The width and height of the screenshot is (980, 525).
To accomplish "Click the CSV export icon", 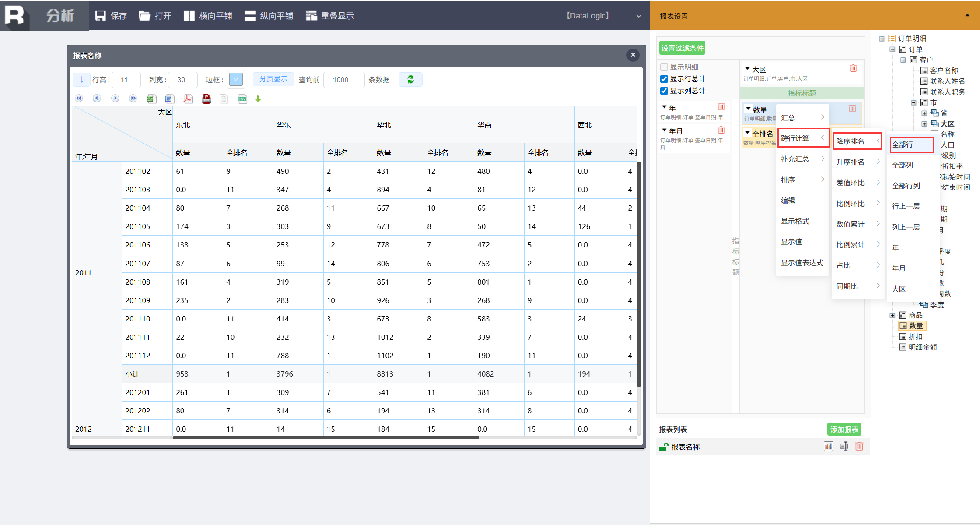I will click(242, 99).
